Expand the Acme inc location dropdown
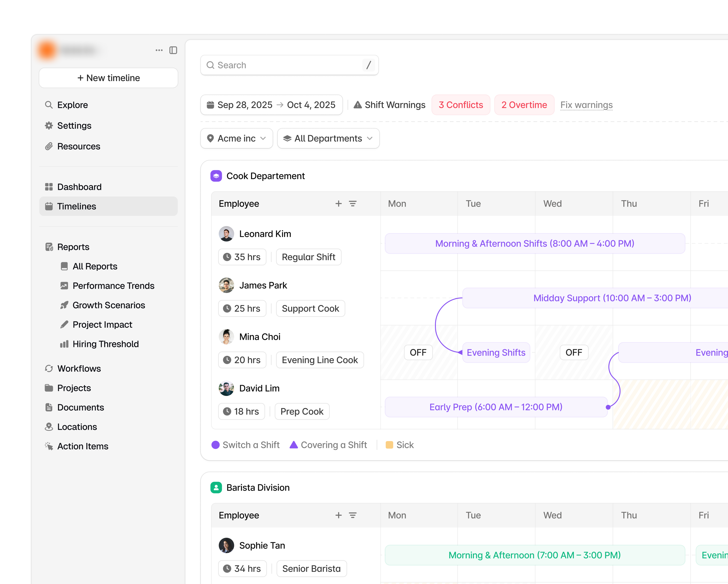The width and height of the screenshot is (728, 584). pos(236,139)
